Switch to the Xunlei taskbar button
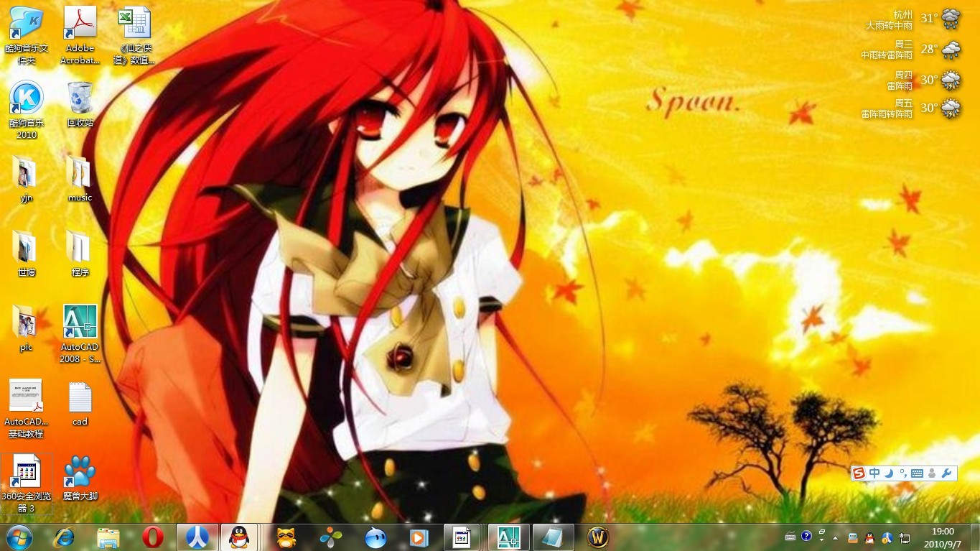 coord(197,537)
